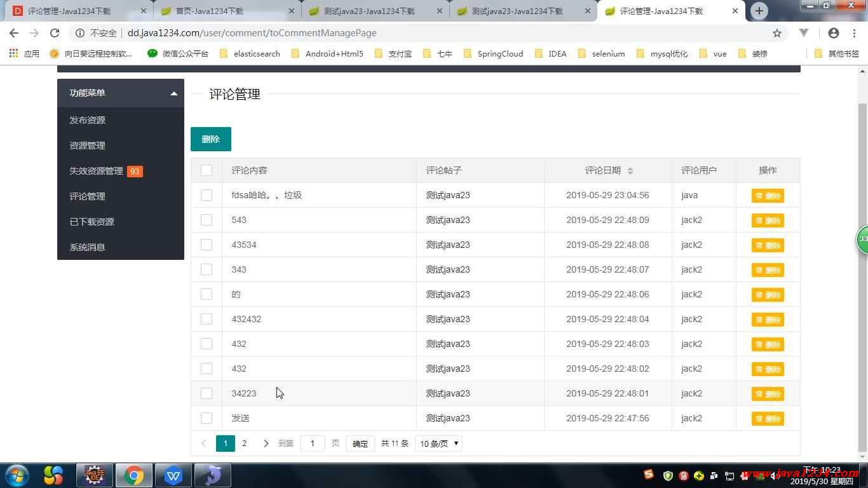Open the apps grid shortcut in bookmarks bar
This screenshot has width=868, height=488.
24,53
